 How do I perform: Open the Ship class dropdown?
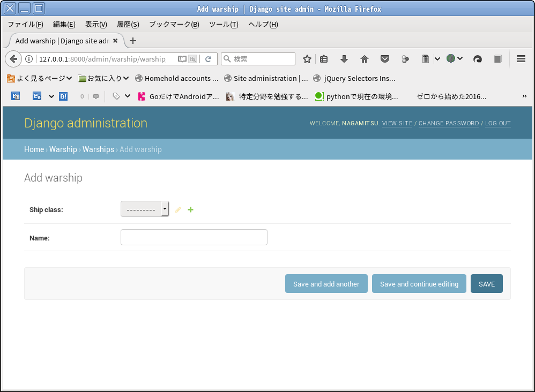(145, 209)
